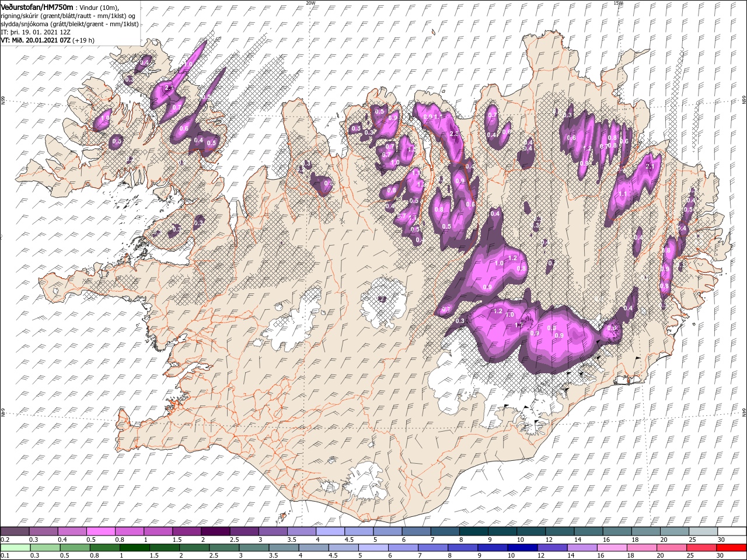Click the '12' label under upper legend row

(549, 540)
